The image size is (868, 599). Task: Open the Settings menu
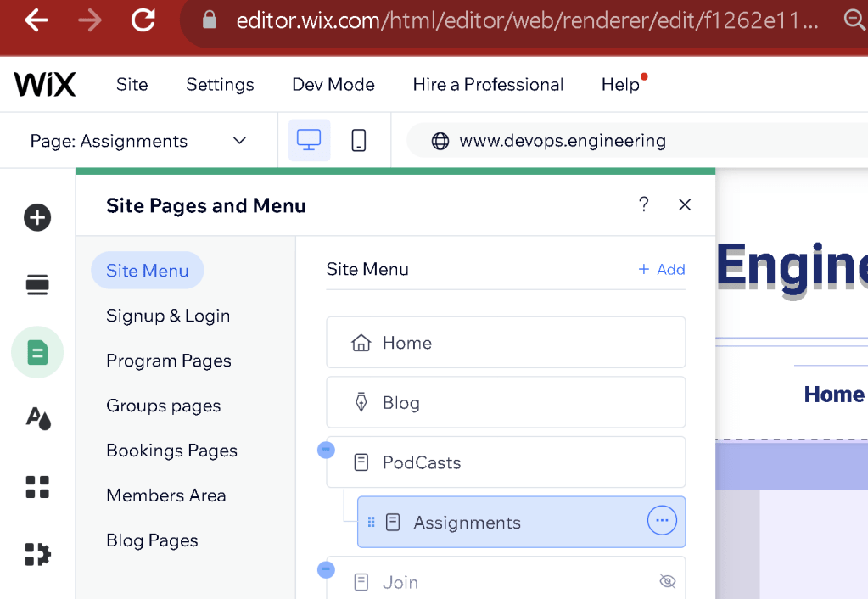[220, 84]
